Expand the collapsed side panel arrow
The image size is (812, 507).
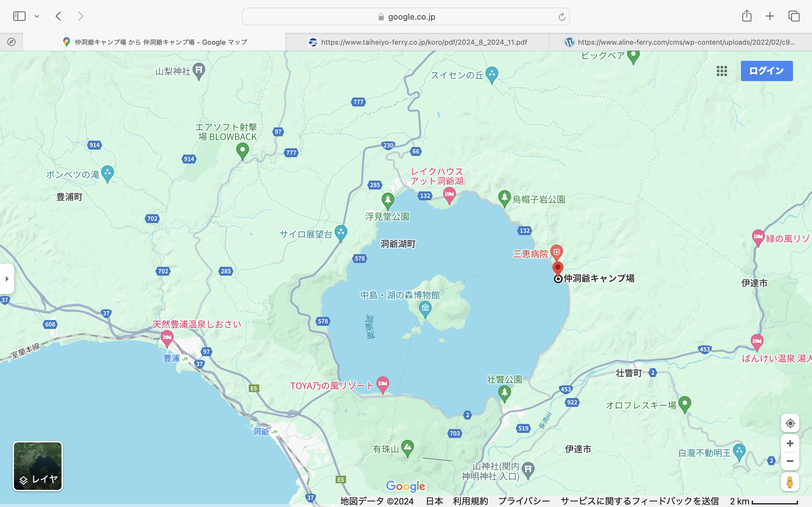(7, 279)
